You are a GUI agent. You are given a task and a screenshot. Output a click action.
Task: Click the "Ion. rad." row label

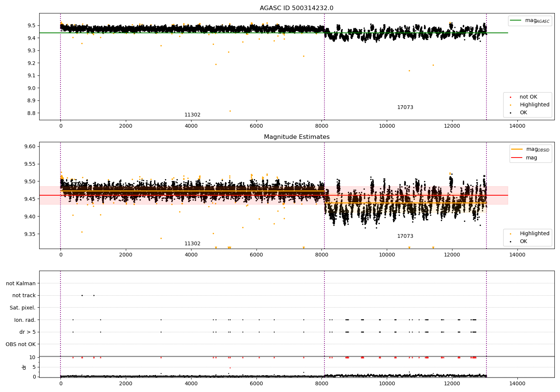pos(25,320)
